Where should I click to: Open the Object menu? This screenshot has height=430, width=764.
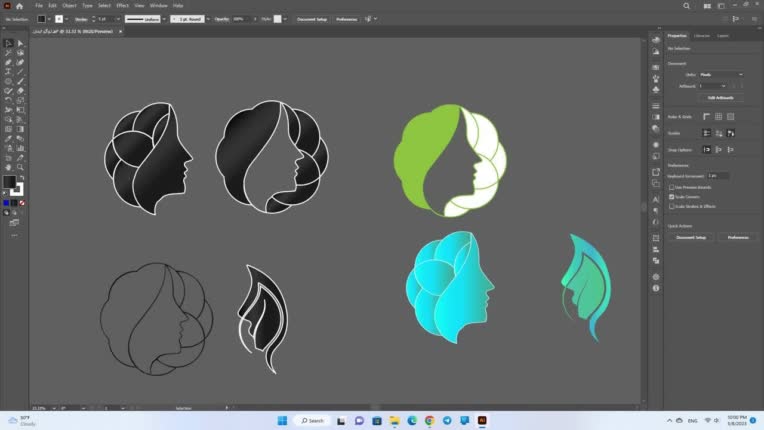click(69, 6)
